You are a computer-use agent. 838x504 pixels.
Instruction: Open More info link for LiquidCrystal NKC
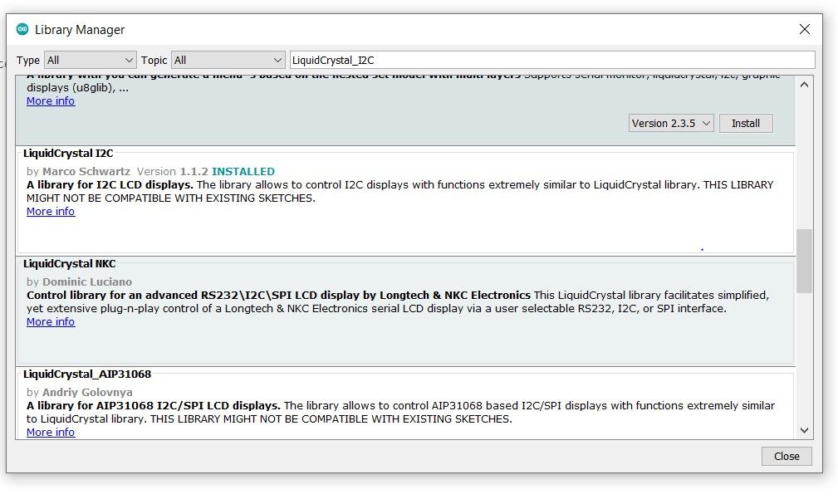click(51, 322)
